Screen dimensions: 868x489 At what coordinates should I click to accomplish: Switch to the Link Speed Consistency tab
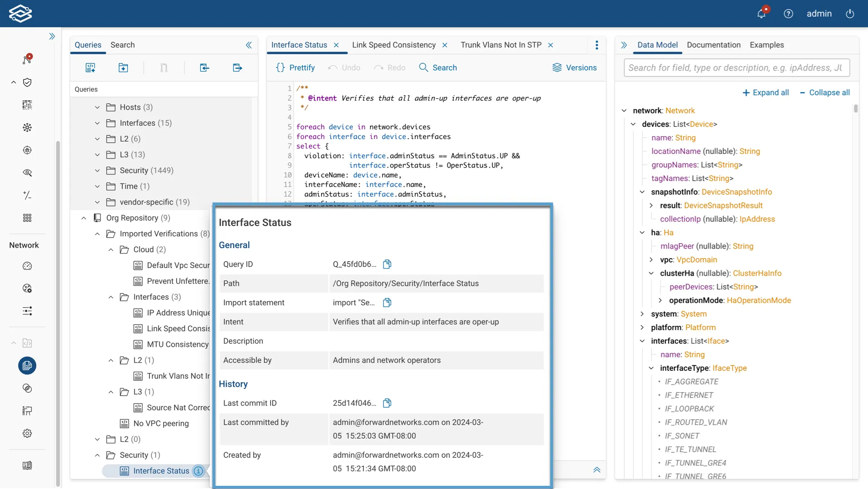(394, 45)
